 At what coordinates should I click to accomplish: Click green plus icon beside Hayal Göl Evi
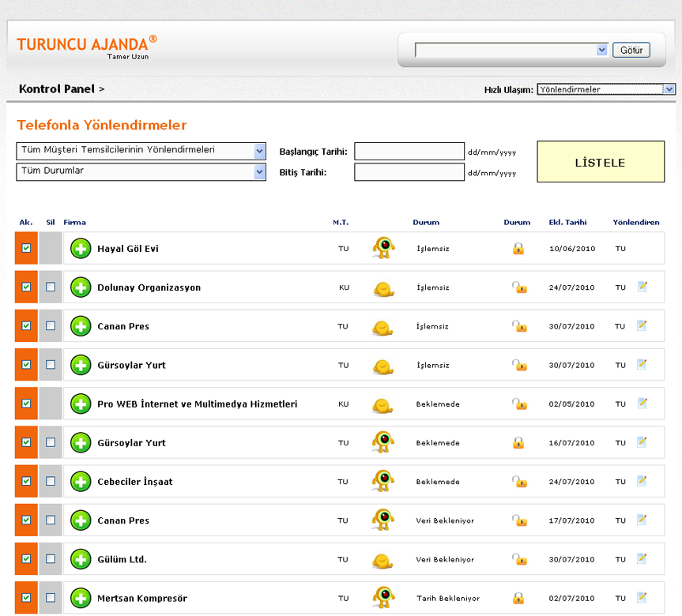[81, 249]
